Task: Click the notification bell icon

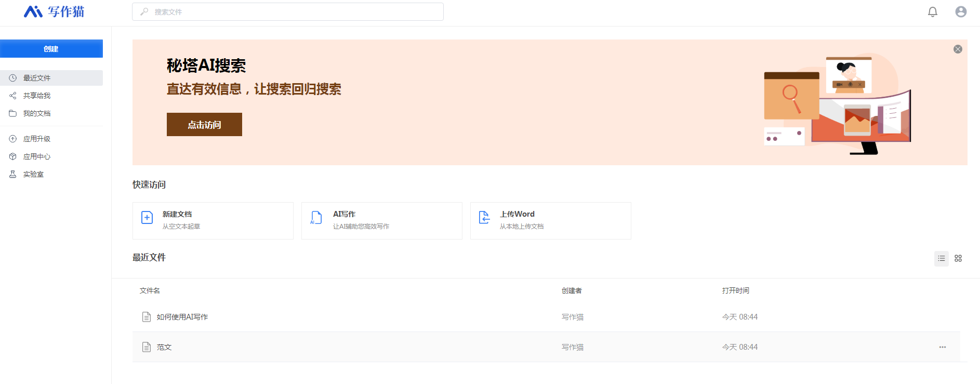Action: 932,12
